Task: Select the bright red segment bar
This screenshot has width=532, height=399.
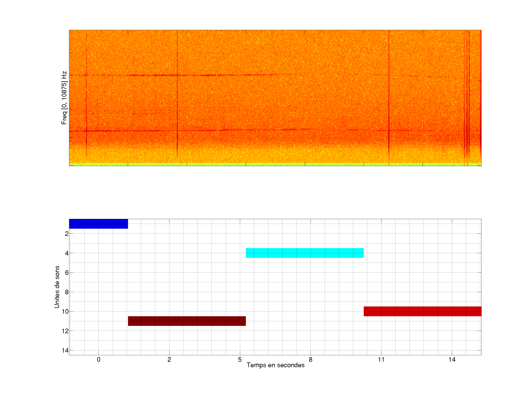Action: (422, 311)
